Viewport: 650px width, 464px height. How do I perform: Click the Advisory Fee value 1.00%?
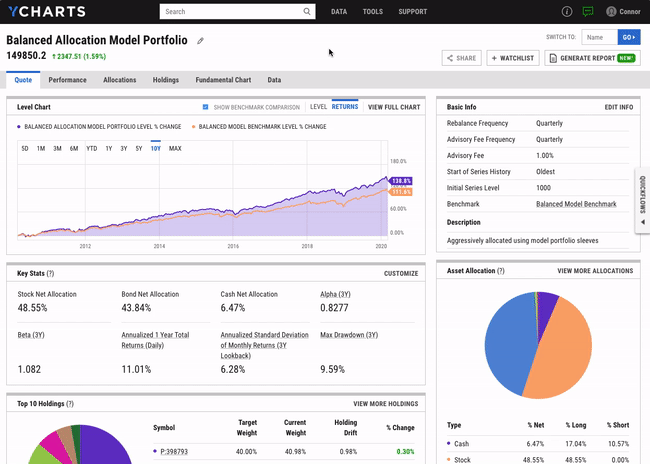pyautogui.click(x=545, y=155)
